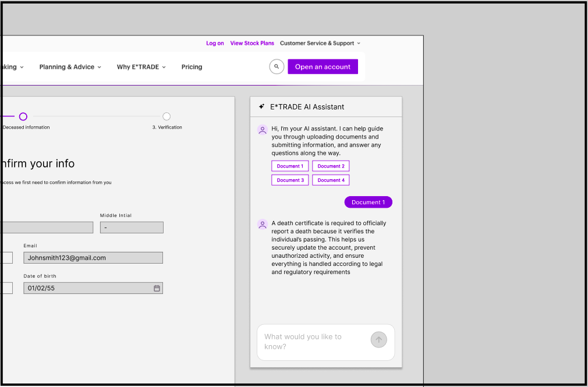The width and height of the screenshot is (588, 387).
Task: Click the Log on link
Action: (215, 43)
